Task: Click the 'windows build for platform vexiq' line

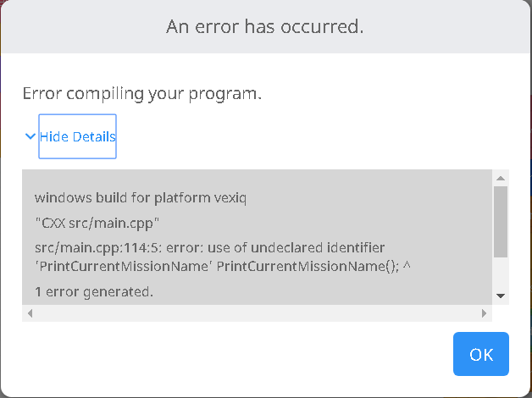Action: pyautogui.click(x=140, y=198)
